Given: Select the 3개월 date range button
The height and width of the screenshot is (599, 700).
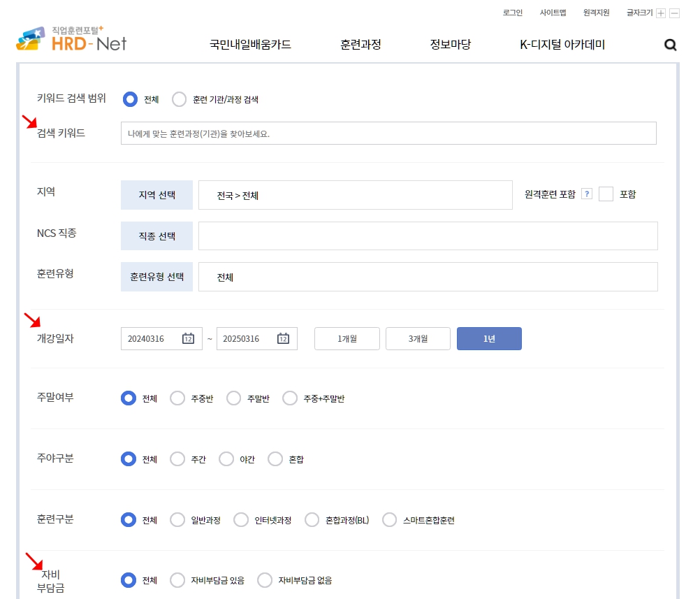Looking at the screenshot, I should 418,338.
